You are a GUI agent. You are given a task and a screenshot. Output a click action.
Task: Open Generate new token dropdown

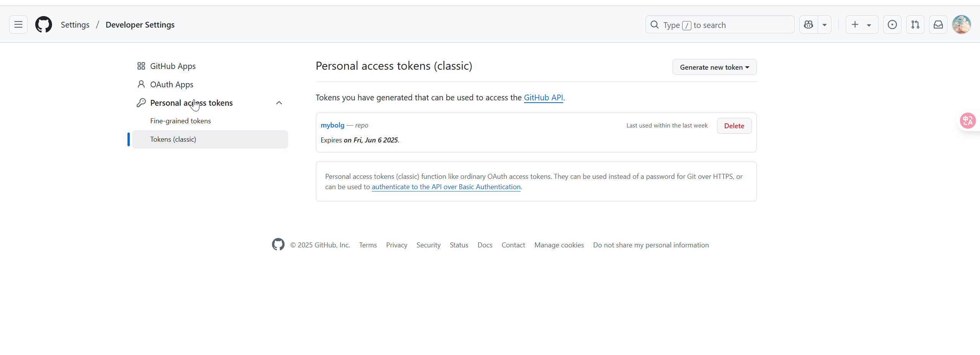point(714,67)
